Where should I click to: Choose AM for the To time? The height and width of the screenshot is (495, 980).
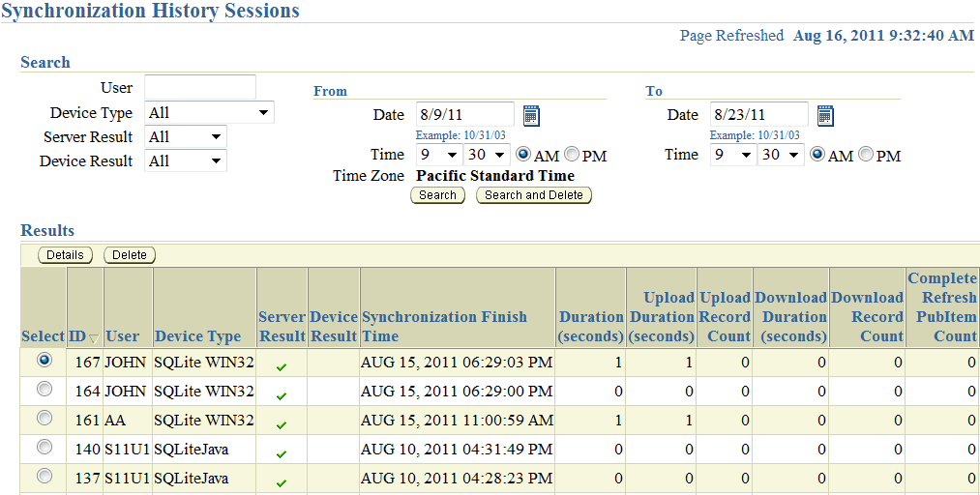coord(817,154)
